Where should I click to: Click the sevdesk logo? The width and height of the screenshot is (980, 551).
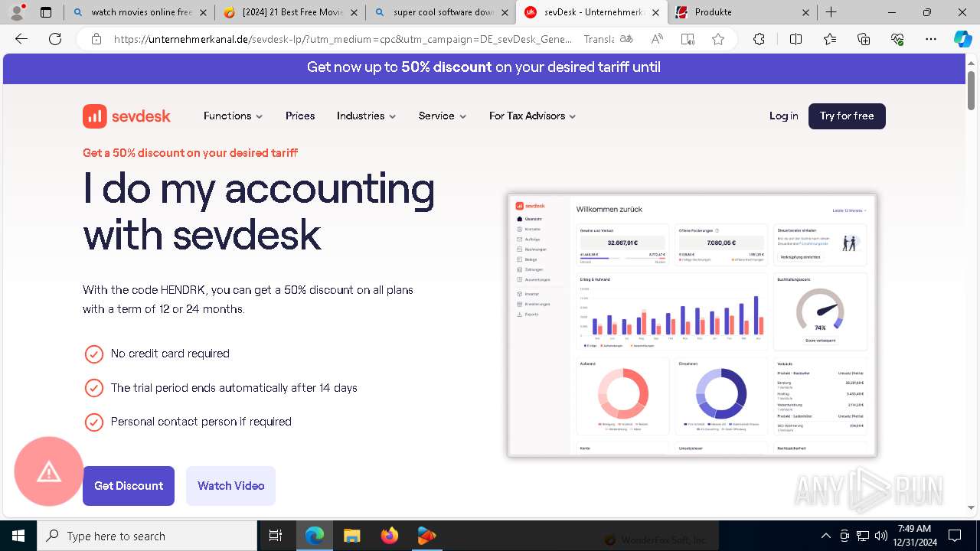coord(126,116)
